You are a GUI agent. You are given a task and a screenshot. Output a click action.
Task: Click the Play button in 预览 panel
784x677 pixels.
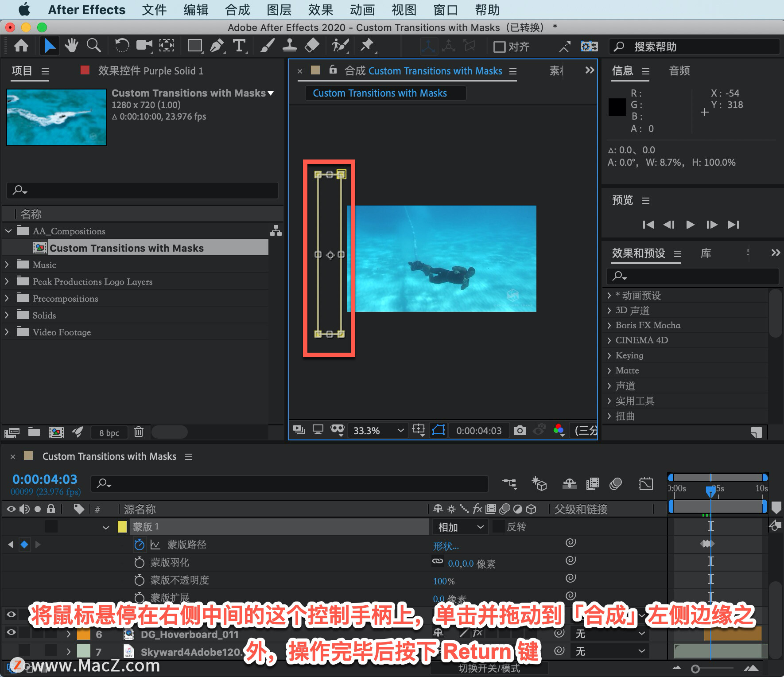coord(690,225)
